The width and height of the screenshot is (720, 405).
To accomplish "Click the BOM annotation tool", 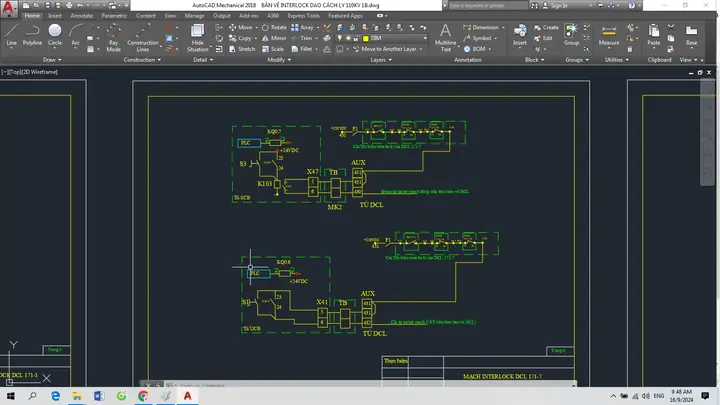I will [475, 49].
